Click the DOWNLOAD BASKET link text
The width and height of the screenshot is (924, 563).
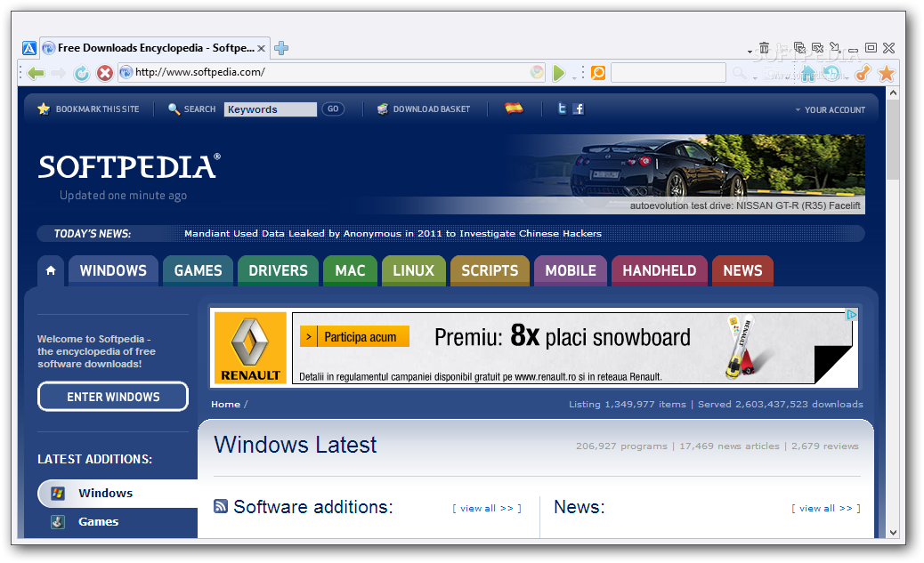click(432, 109)
